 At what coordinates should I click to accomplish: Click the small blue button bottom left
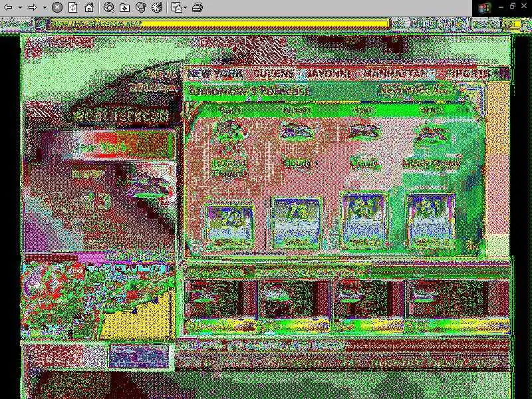click(x=139, y=356)
